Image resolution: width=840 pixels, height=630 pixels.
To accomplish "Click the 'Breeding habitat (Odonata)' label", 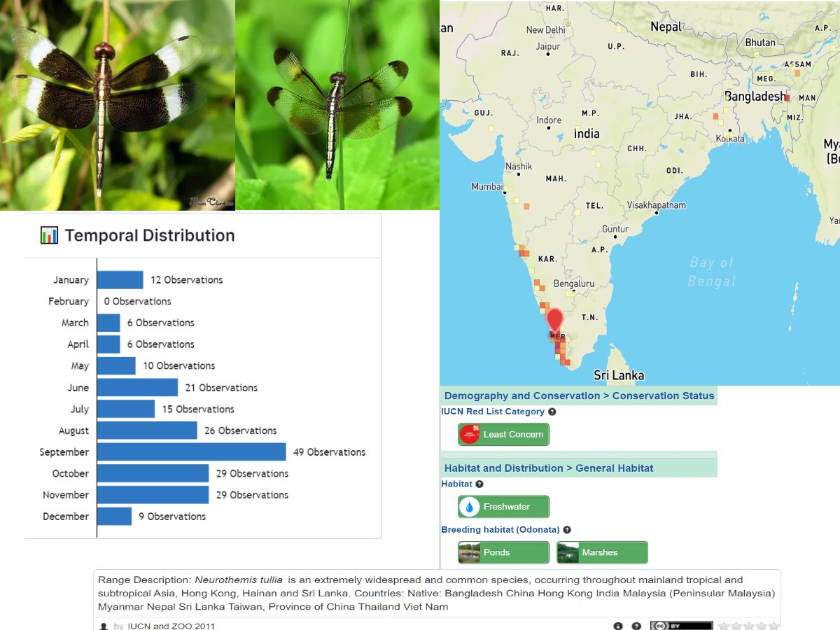I will click(500, 530).
